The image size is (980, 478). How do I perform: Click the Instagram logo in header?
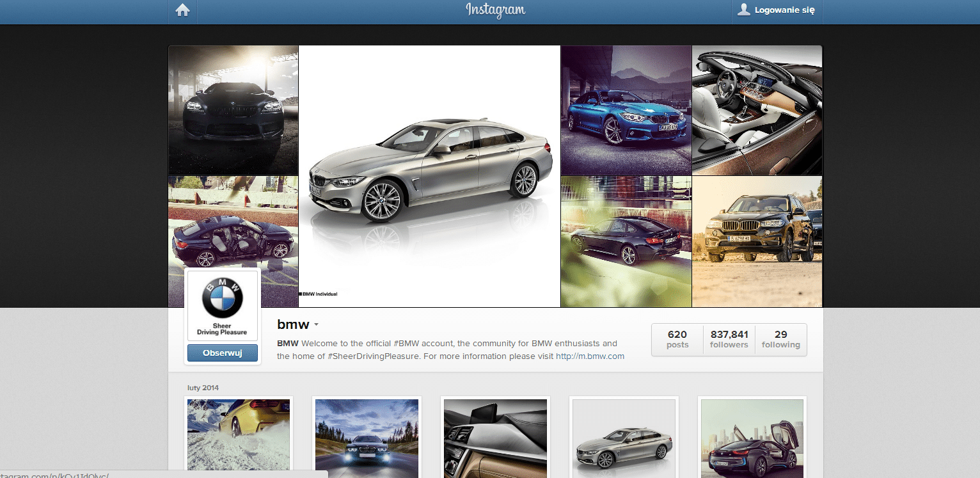tap(495, 10)
